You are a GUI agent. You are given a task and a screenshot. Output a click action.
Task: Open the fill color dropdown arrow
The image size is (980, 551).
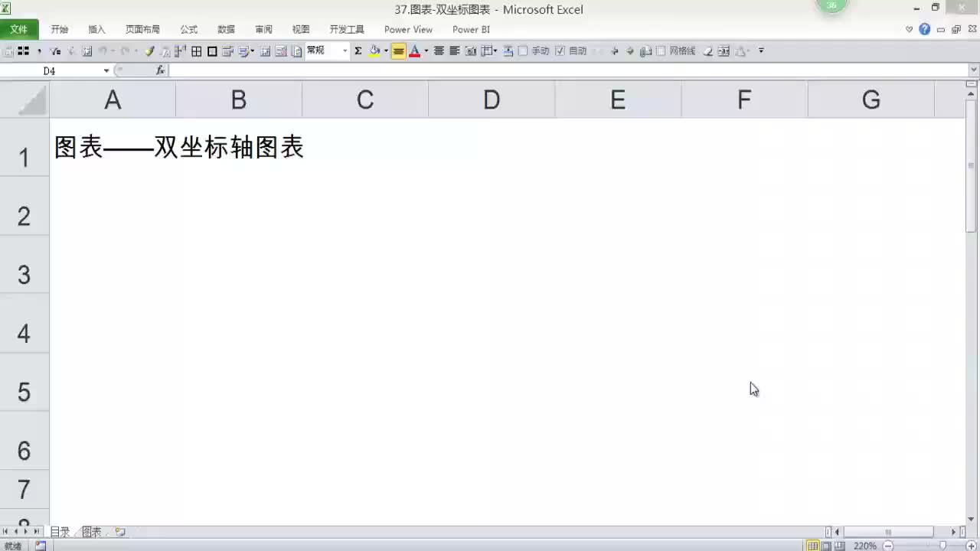[386, 51]
